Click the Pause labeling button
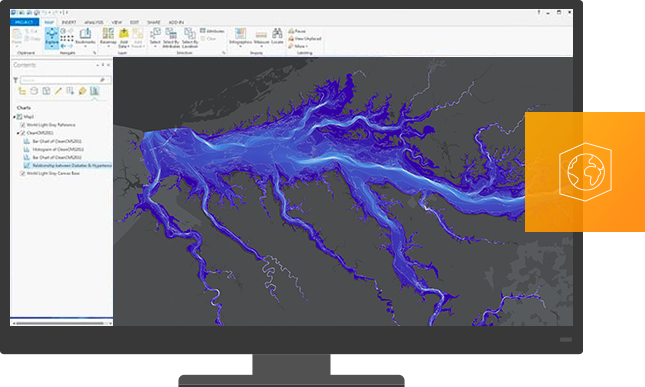645x387 pixels. [x=297, y=31]
